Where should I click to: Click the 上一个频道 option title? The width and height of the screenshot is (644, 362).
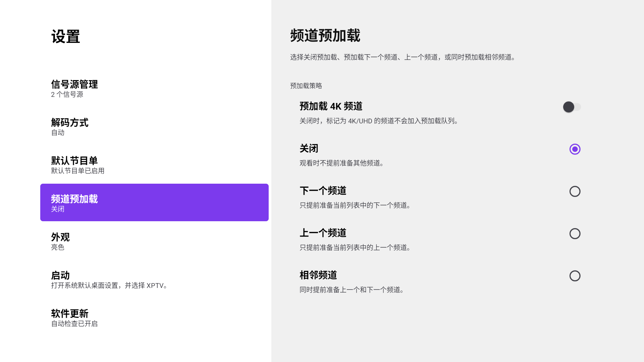tap(323, 233)
